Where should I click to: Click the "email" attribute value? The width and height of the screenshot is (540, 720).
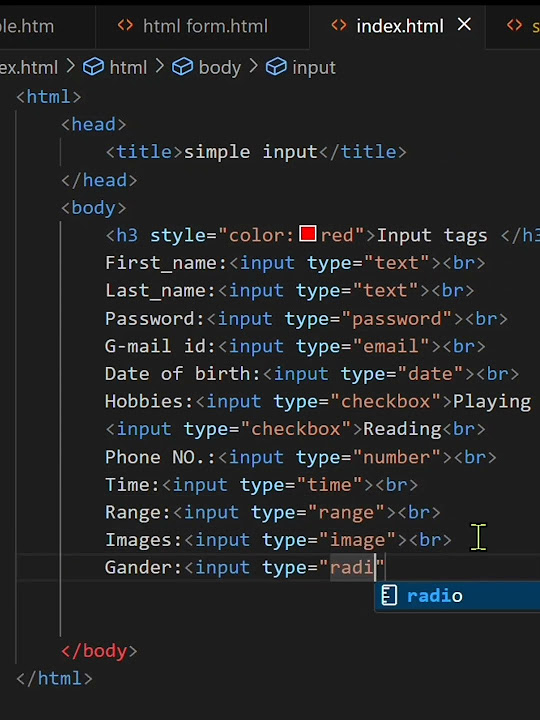392,346
